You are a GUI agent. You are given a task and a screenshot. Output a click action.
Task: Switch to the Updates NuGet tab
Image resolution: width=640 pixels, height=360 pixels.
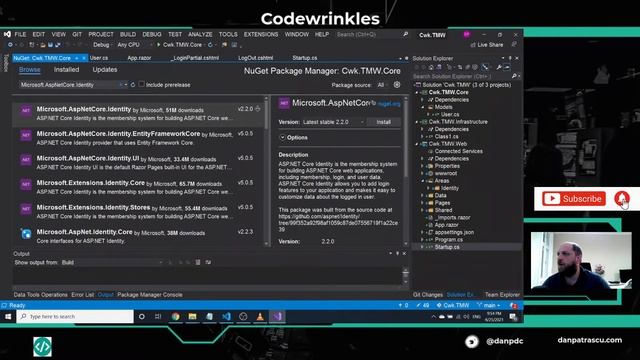(x=105, y=70)
